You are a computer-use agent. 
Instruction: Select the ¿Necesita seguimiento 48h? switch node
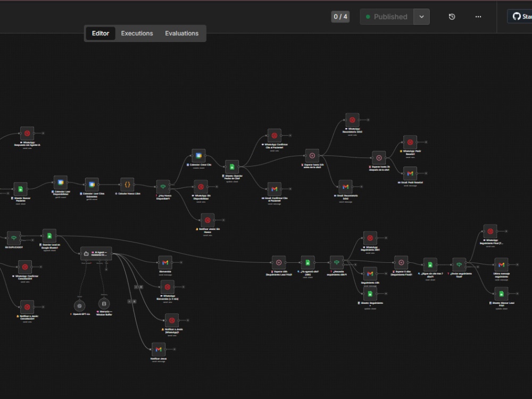(337, 263)
